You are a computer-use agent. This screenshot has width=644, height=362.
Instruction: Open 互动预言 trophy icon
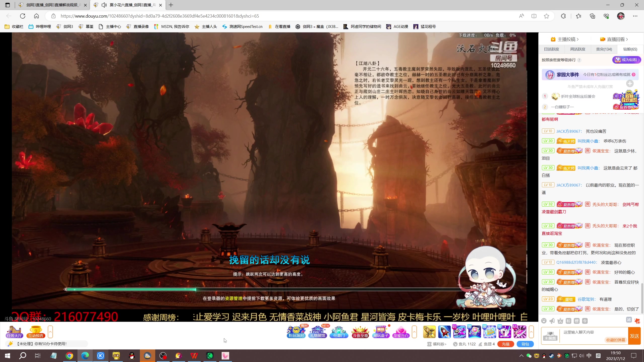(36, 332)
